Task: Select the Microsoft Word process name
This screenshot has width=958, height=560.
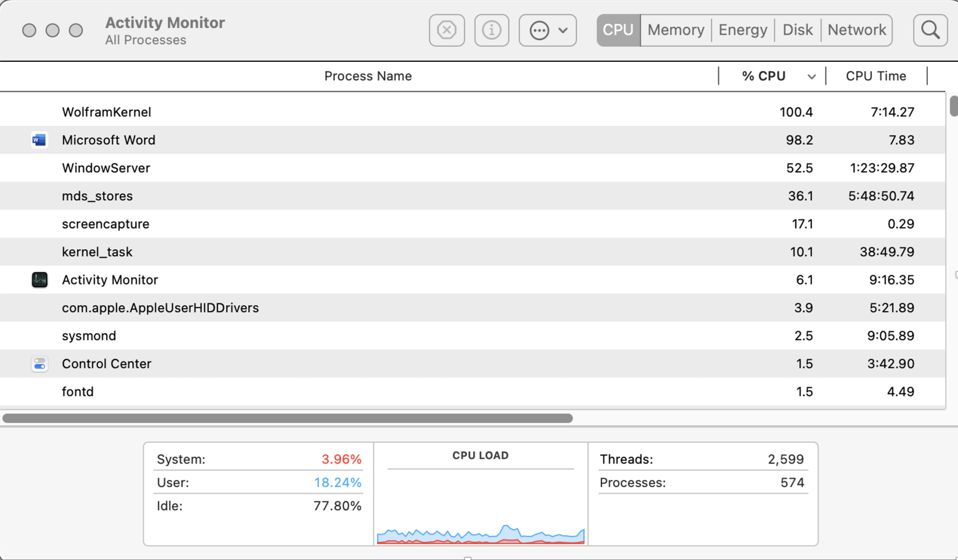Action: [109, 140]
